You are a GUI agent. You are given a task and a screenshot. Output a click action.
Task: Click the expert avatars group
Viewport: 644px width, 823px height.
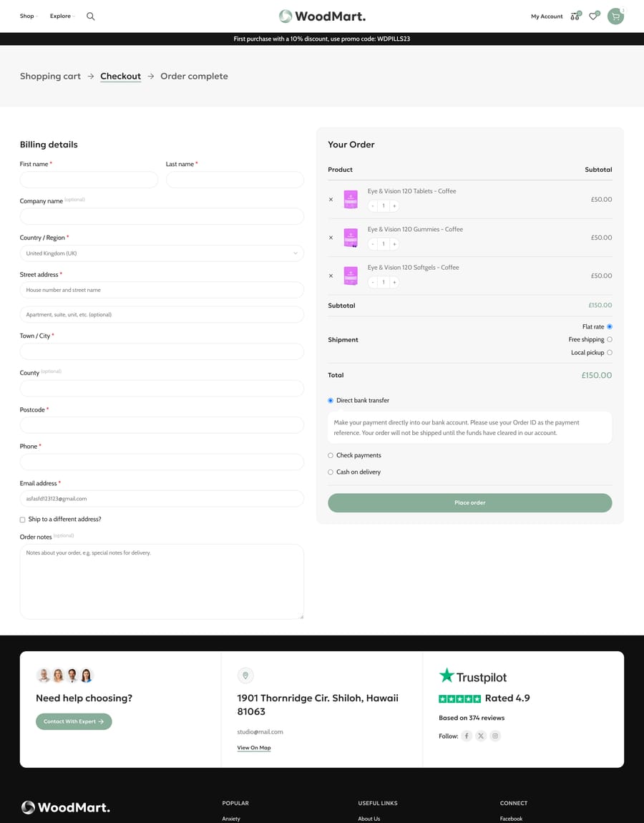pyautogui.click(x=65, y=676)
